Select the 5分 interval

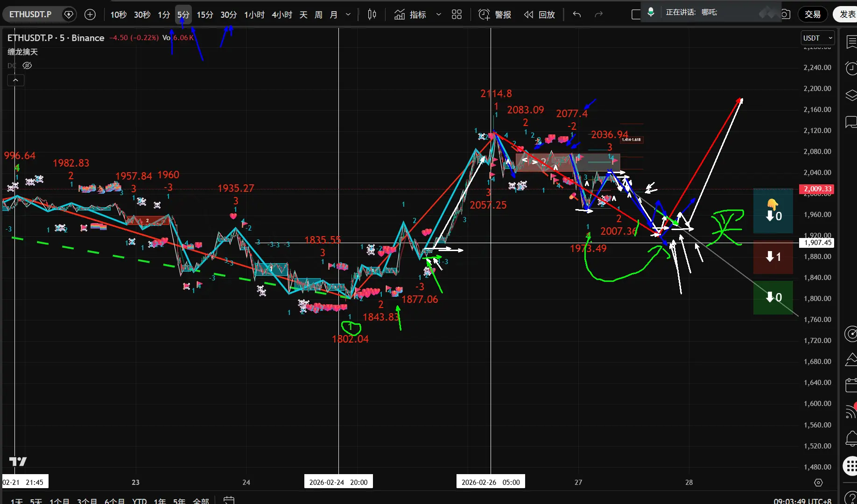point(183,15)
